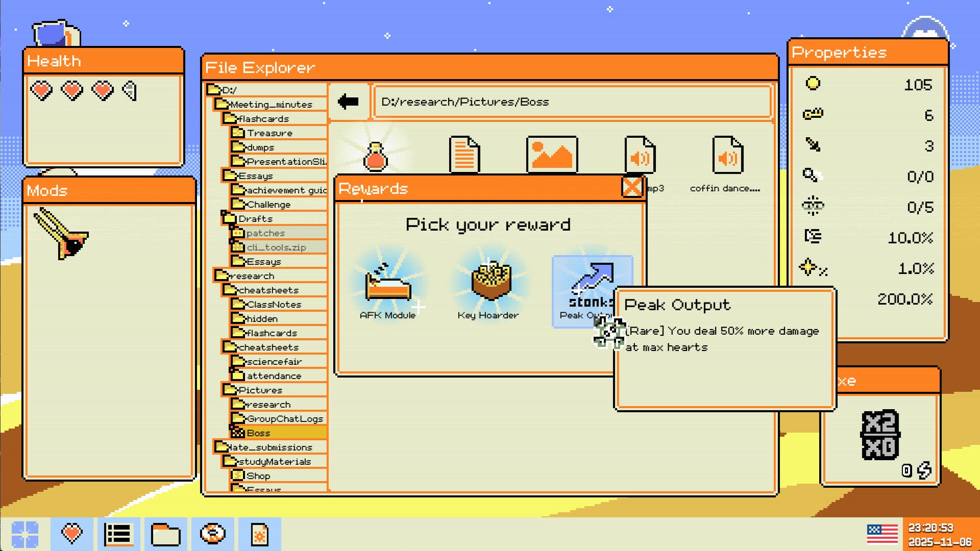980x551 pixels.
Task: Click the sword stat in Properties panel
Action: click(814, 145)
